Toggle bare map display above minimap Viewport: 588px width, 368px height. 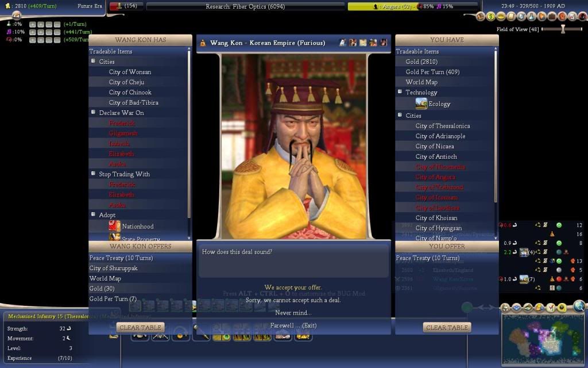click(x=528, y=308)
